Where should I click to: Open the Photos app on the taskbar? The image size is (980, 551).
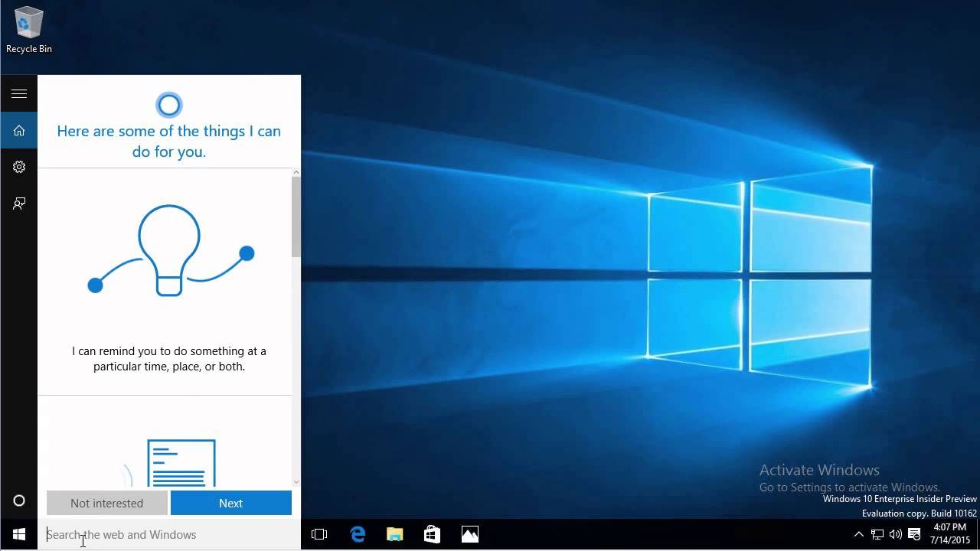[469, 534]
